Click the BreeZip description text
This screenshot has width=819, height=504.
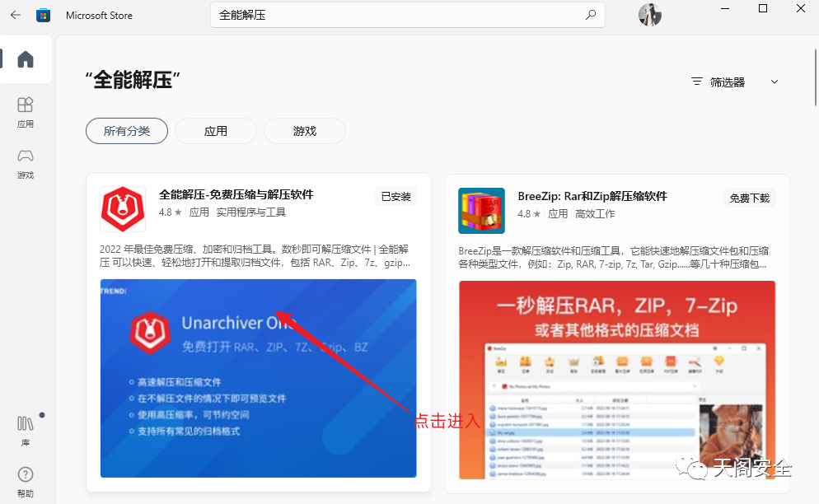(614, 258)
